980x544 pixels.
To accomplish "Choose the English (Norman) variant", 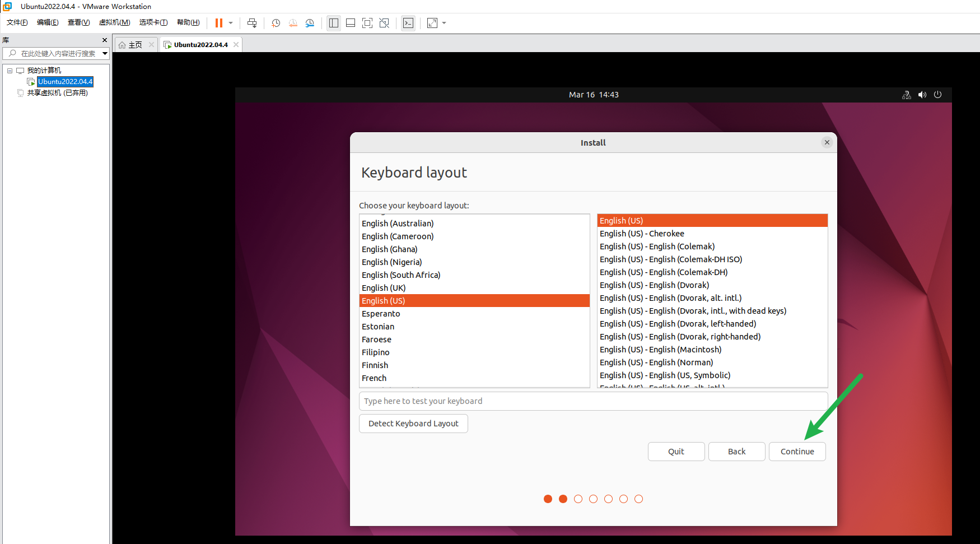I will click(x=712, y=362).
